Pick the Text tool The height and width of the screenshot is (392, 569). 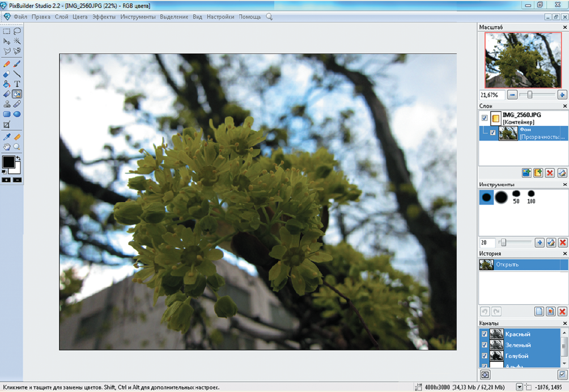tap(18, 84)
